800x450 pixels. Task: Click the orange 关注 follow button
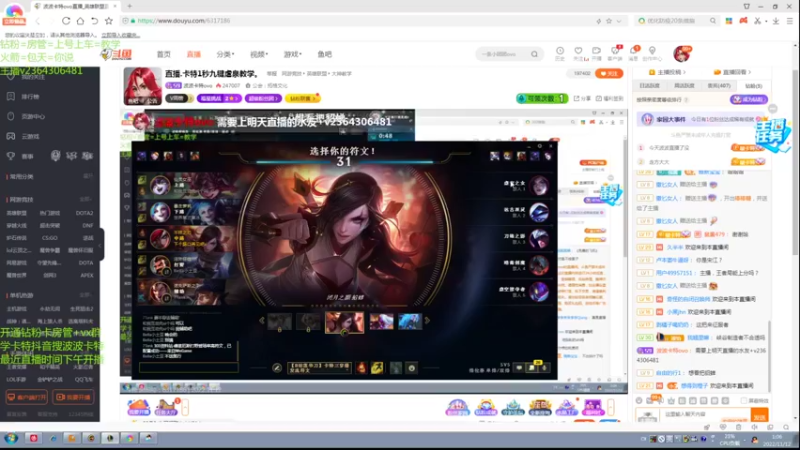click(609, 73)
